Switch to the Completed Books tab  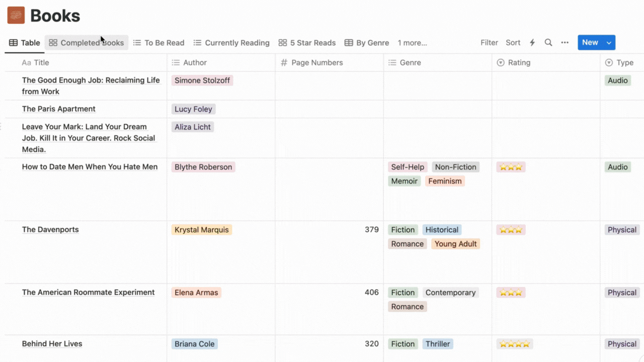(87, 43)
